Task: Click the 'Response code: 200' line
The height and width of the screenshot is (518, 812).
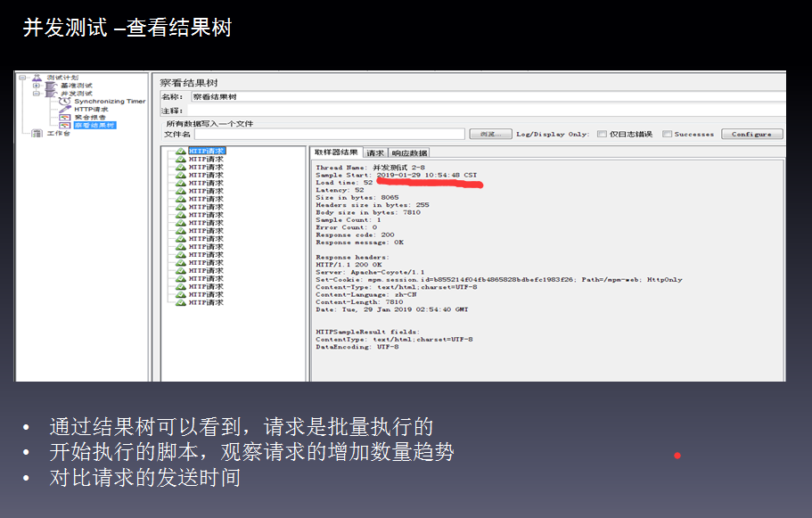Action: point(356,234)
